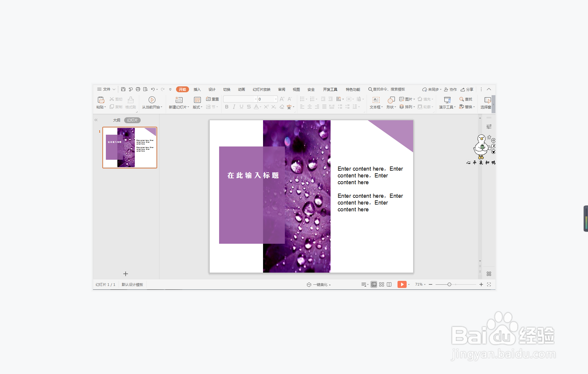The image size is (588, 374).
Task: Click the Bold B formatting icon
Action: [226, 107]
